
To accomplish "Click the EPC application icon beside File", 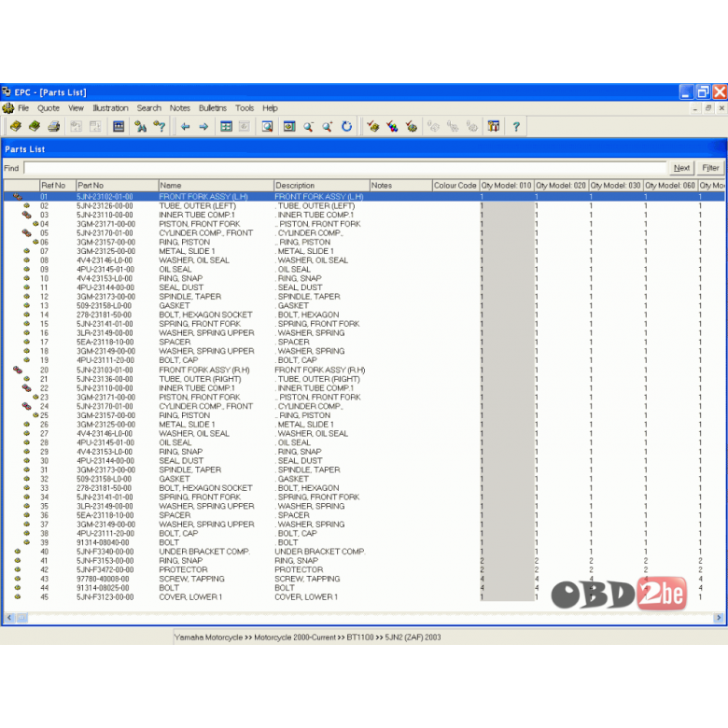I will pyautogui.click(x=7, y=108).
